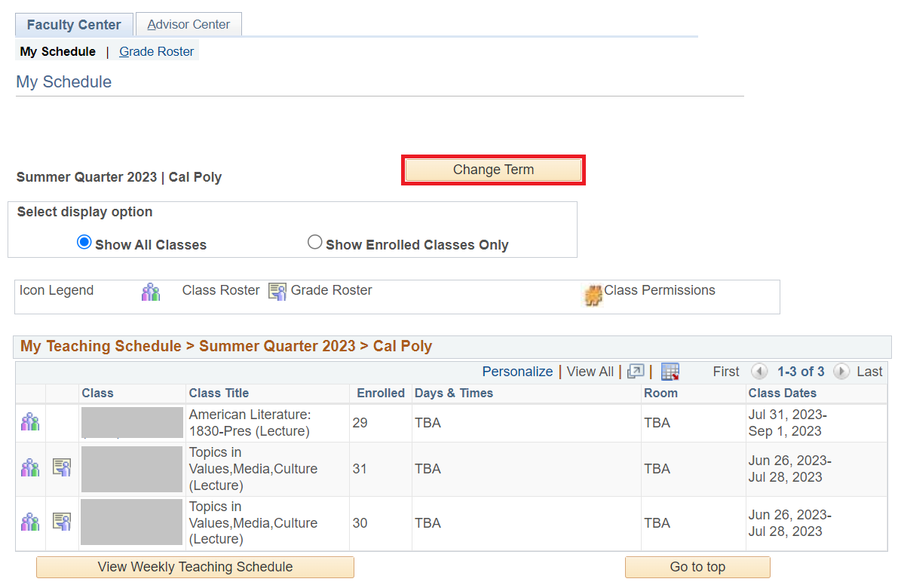
Task: Open the Grade Roster page link
Action: [x=156, y=51]
